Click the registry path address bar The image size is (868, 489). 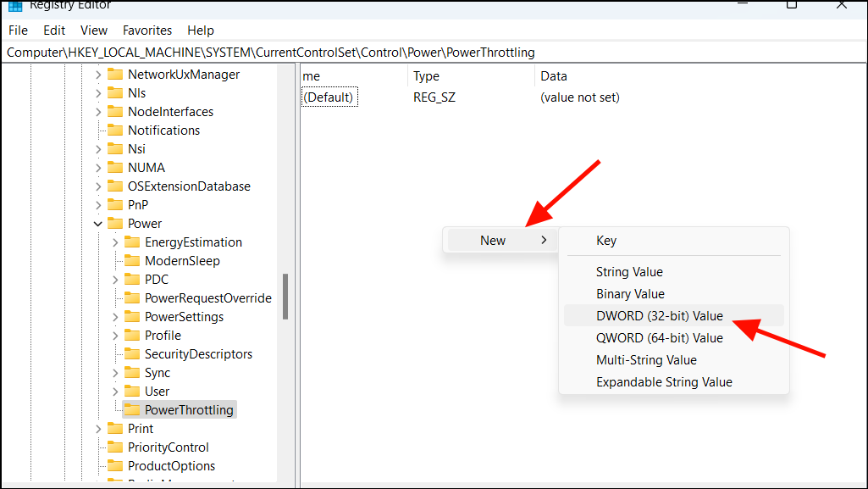434,53
